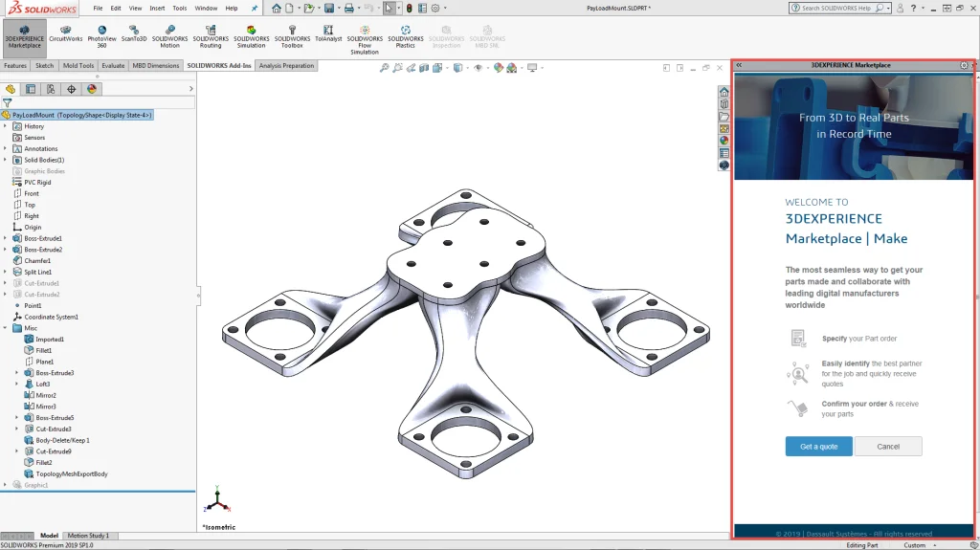Pin the menu bar with pushpin
980x550 pixels.
coord(255,8)
